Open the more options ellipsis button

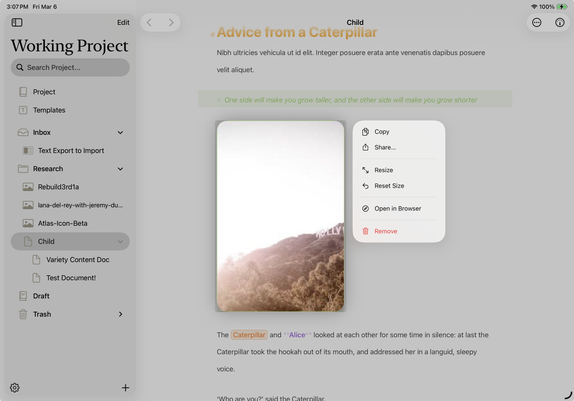pos(536,23)
